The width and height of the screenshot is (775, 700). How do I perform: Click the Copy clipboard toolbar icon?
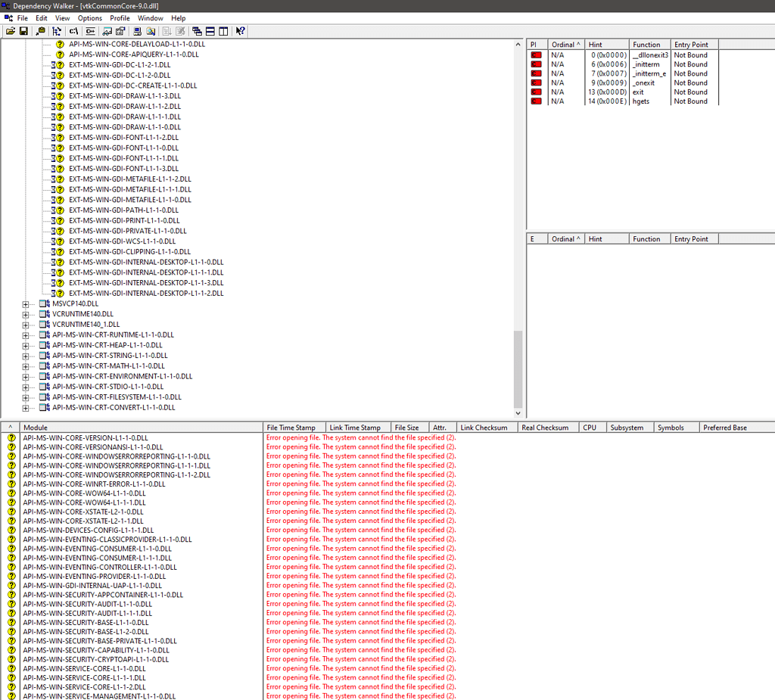click(x=40, y=31)
